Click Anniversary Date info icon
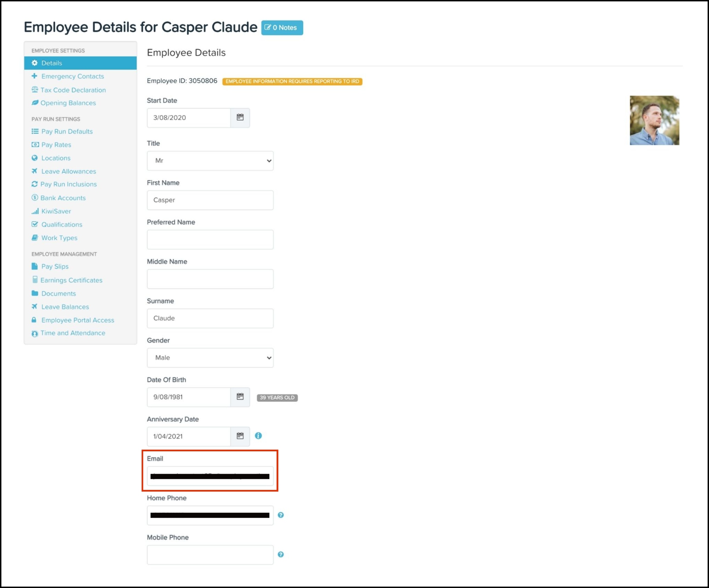This screenshot has width=709, height=588. (258, 436)
